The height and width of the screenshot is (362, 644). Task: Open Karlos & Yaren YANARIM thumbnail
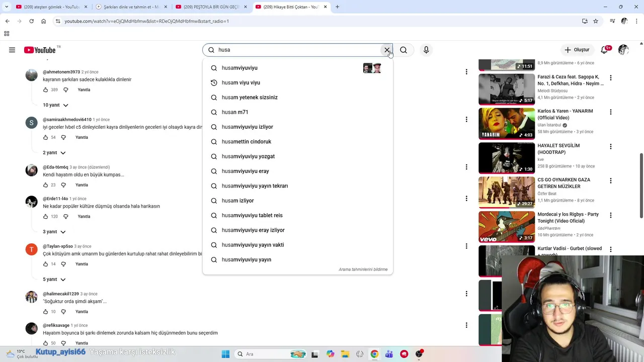click(507, 123)
